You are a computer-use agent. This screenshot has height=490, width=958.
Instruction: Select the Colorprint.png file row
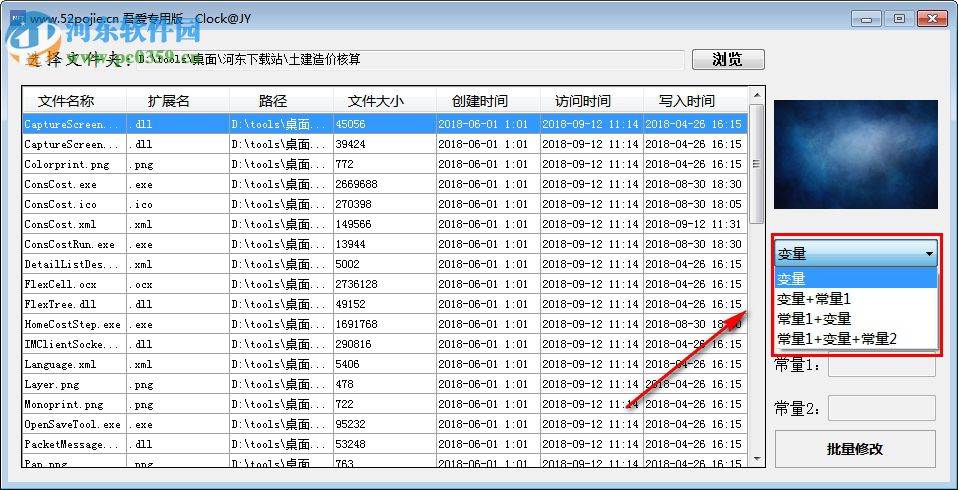tap(385, 164)
